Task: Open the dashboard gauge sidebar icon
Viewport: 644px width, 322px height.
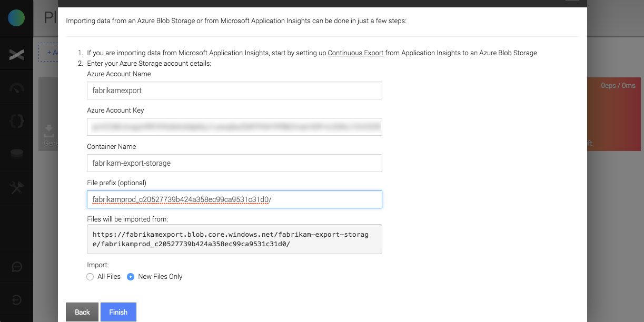Action: coord(16,88)
